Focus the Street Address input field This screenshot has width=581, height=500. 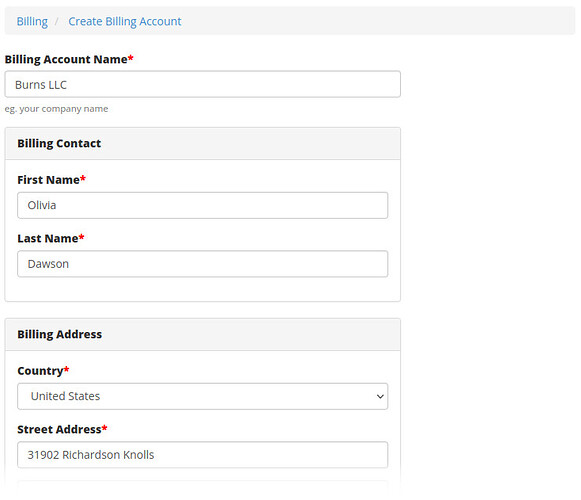coord(203,455)
